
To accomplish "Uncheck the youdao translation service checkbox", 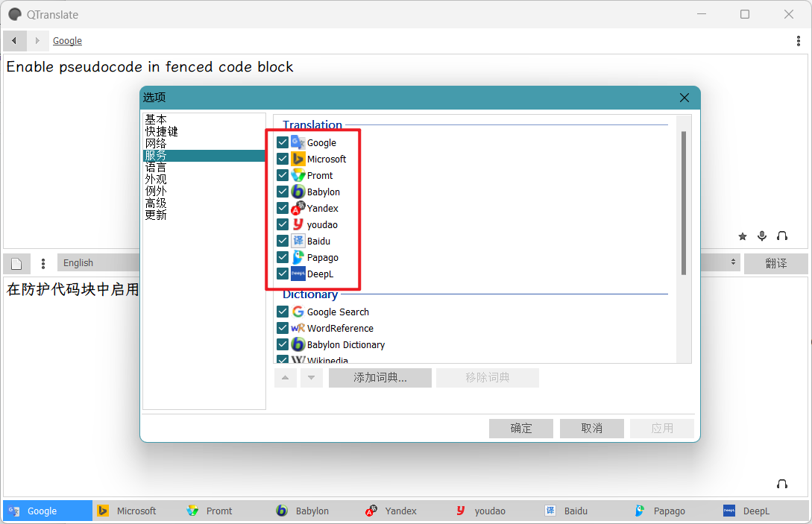I will coord(283,224).
